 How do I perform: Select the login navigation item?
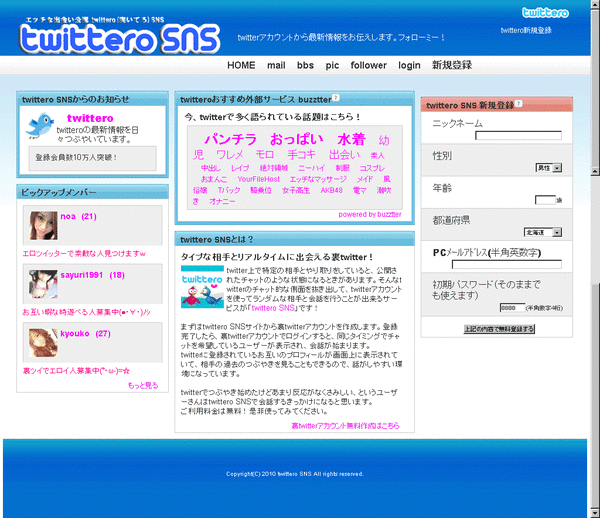point(409,65)
